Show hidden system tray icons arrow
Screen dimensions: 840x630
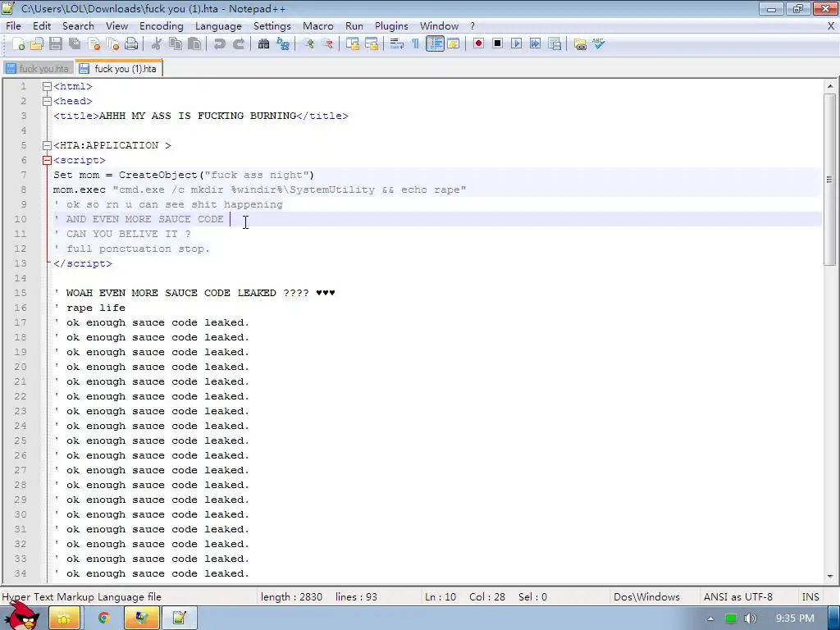click(710, 619)
